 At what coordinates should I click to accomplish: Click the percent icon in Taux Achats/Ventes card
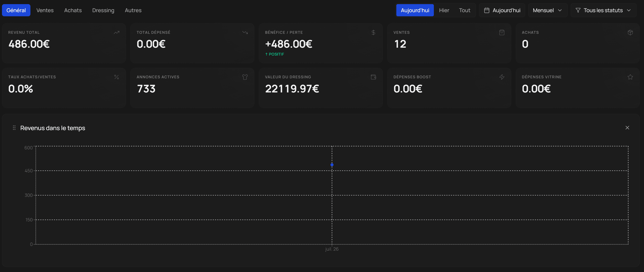click(116, 77)
